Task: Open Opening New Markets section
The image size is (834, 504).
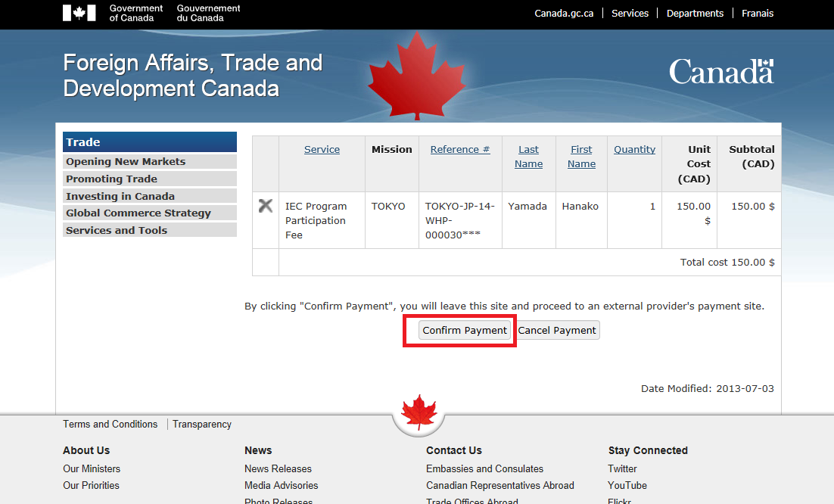Action: click(149, 162)
